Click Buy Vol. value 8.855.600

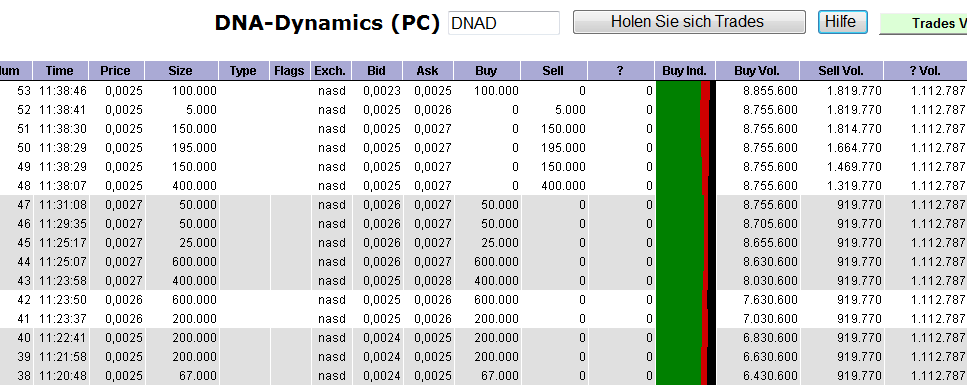pyautogui.click(x=770, y=91)
